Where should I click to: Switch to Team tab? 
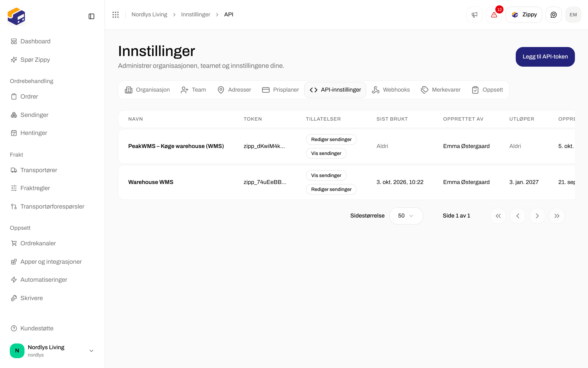pos(193,90)
